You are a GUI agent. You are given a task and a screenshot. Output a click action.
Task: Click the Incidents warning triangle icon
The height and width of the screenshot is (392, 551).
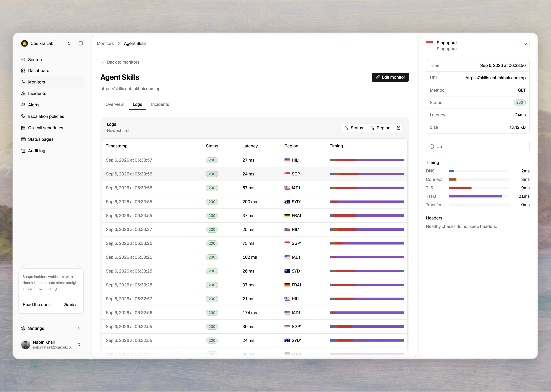(x=23, y=93)
